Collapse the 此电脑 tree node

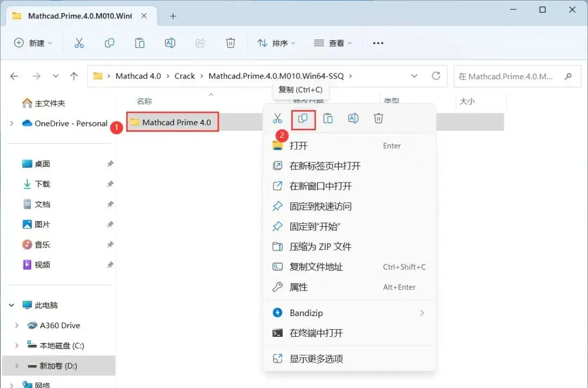[11, 305]
